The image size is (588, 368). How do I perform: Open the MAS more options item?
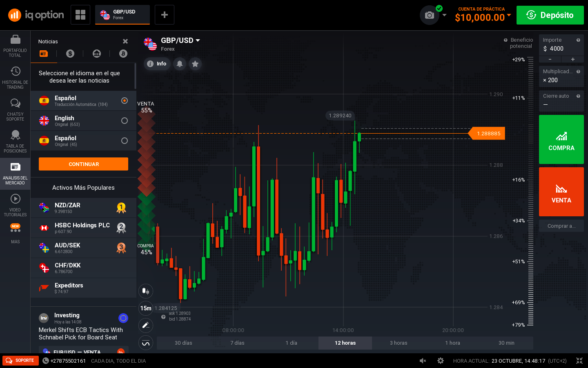(x=15, y=234)
